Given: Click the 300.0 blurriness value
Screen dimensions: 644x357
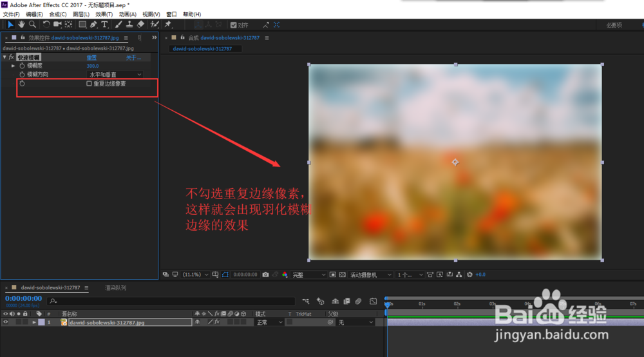Looking at the screenshot, I should [92, 66].
